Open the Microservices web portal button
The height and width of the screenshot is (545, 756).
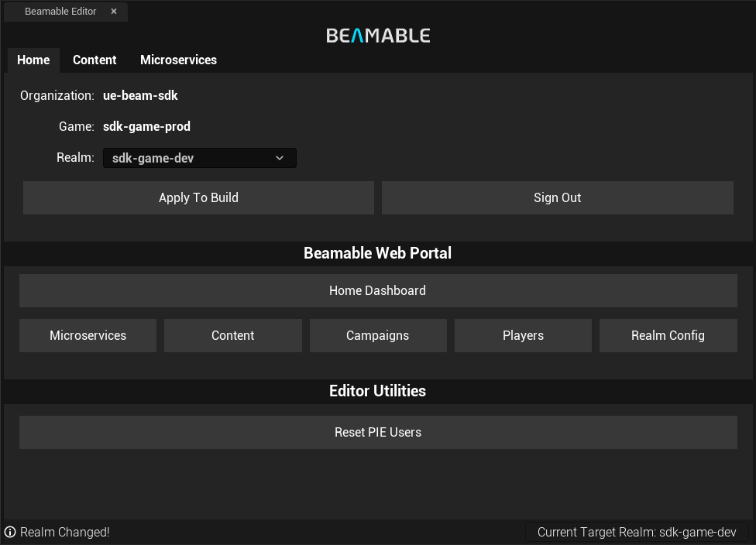[88, 335]
